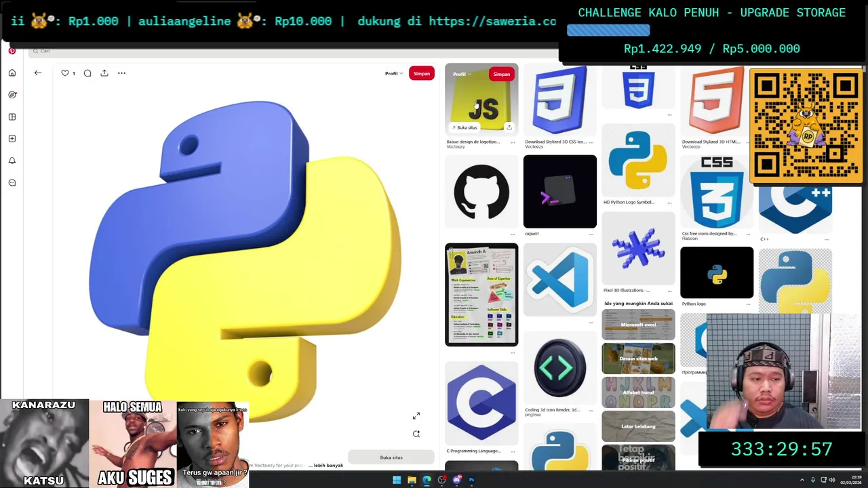Open more options for Python logo pin
This screenshot has height=488, width=868.
(x=748, y=304)
